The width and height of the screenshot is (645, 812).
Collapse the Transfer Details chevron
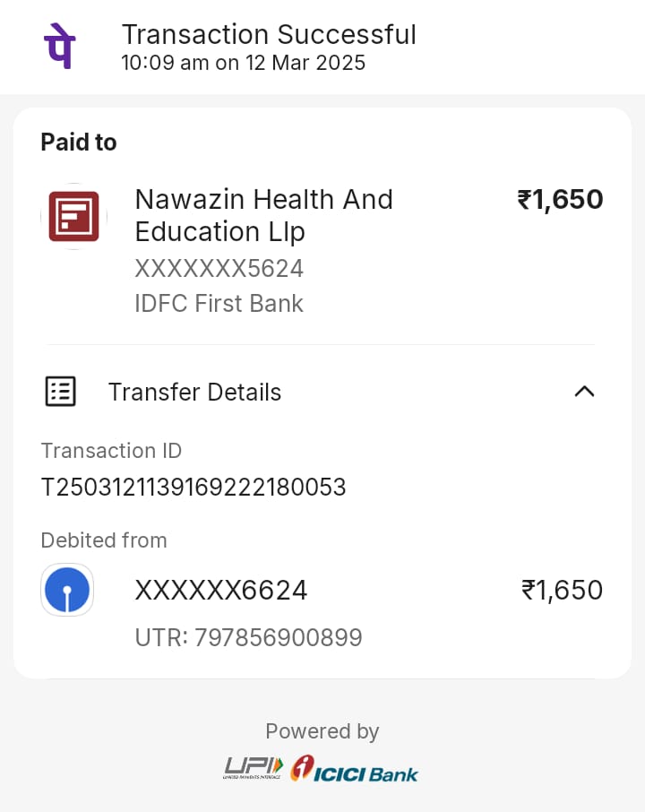pyautogui.click(x=584, y=391)
